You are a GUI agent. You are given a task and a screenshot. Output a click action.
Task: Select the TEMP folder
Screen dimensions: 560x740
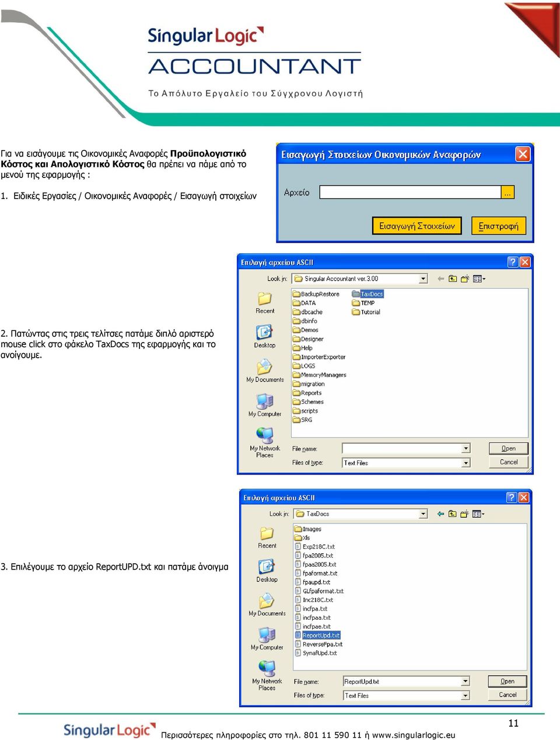point(363,303)
